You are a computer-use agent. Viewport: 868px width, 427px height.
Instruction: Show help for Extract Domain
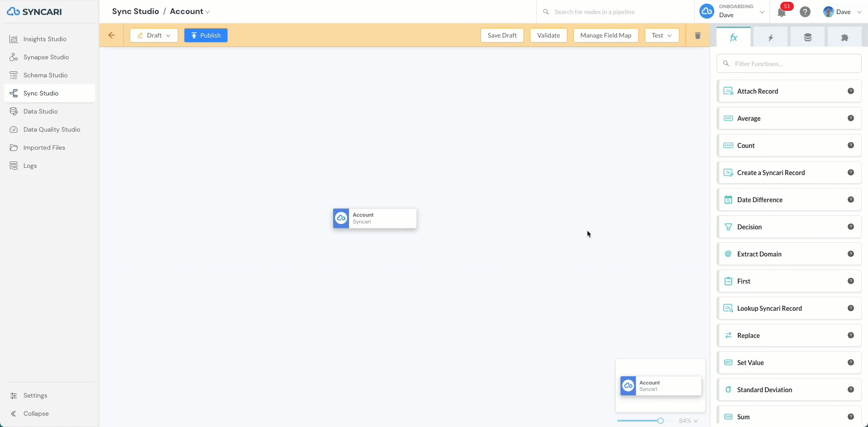(851, 254)
